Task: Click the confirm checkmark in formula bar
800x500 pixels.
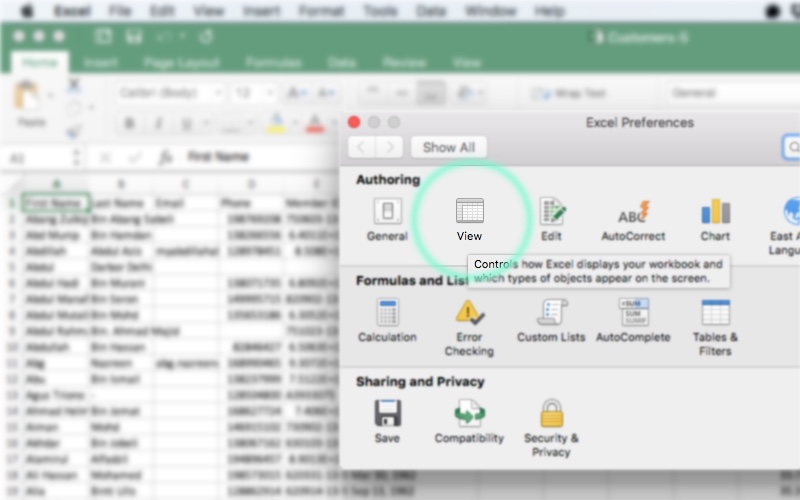Action: pos(134,158)
